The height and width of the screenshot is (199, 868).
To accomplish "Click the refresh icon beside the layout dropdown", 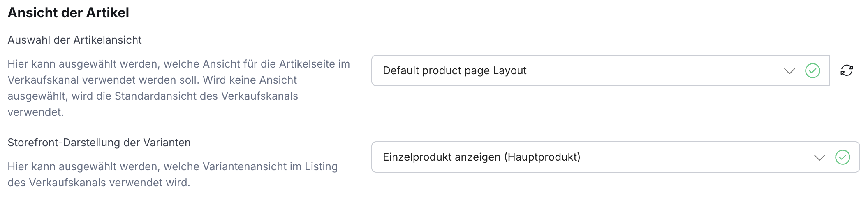I will click(846, 70).
